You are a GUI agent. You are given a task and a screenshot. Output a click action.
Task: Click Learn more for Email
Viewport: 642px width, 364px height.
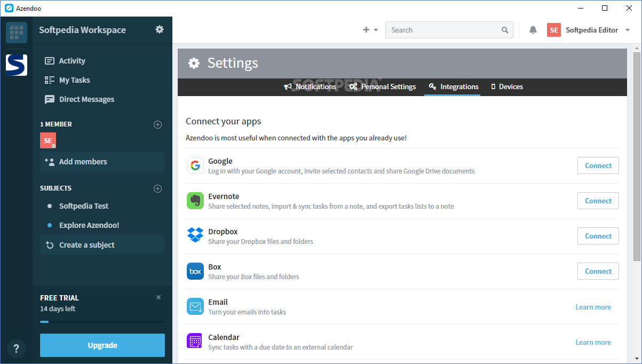[593, 307]
